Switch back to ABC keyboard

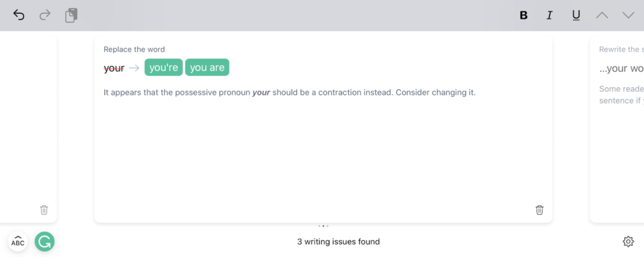pos(18,241)
